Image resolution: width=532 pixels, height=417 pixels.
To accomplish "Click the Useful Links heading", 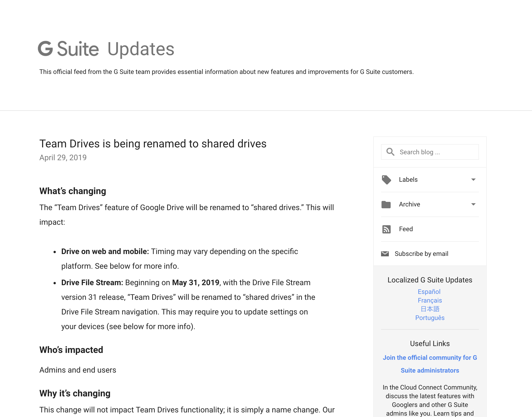I will [430, 344].
